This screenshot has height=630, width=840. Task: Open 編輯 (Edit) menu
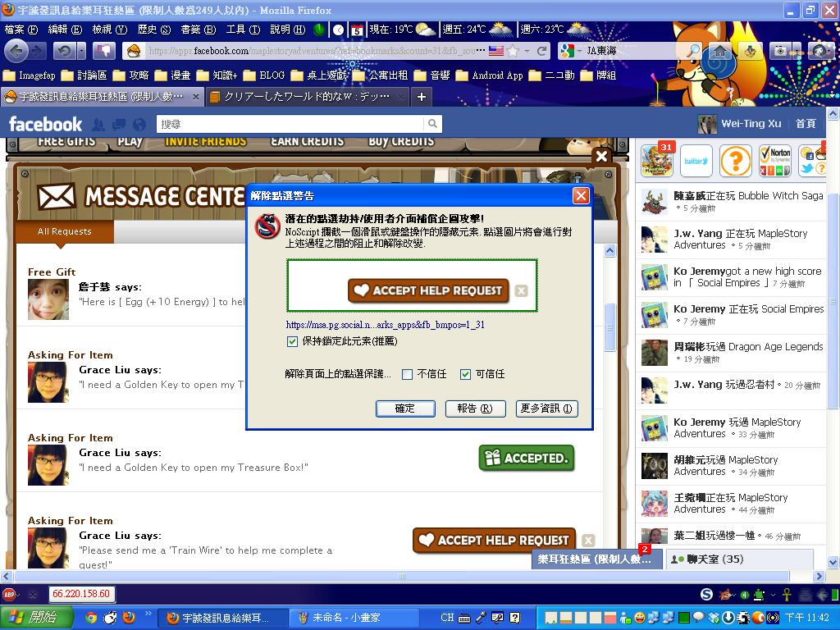click(x=65, y=30)
